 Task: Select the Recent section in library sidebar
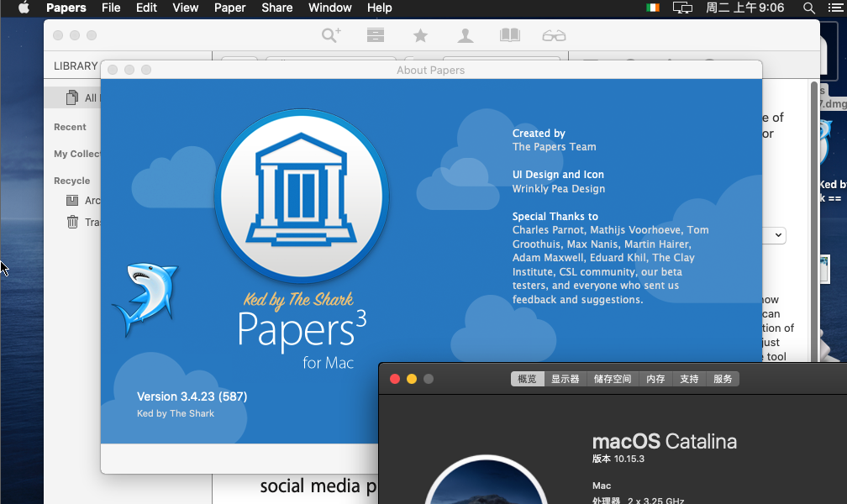click(70, 127)
